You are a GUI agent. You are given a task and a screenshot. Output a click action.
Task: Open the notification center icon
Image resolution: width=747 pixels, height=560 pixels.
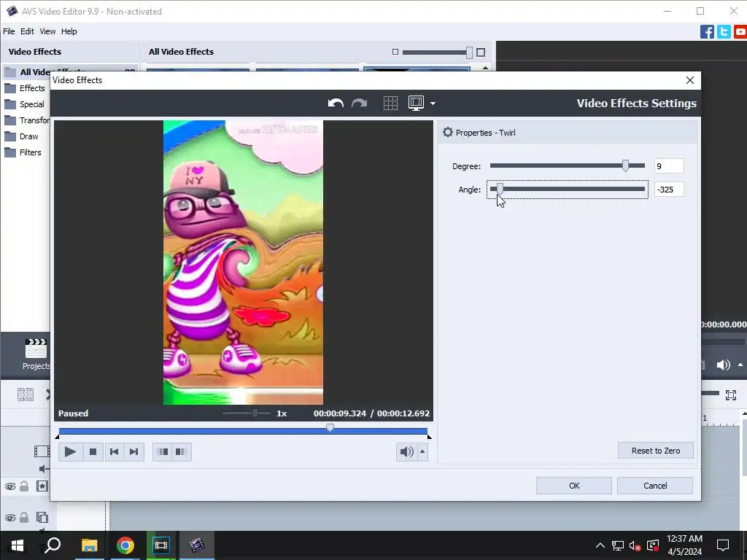click(723, 545)
